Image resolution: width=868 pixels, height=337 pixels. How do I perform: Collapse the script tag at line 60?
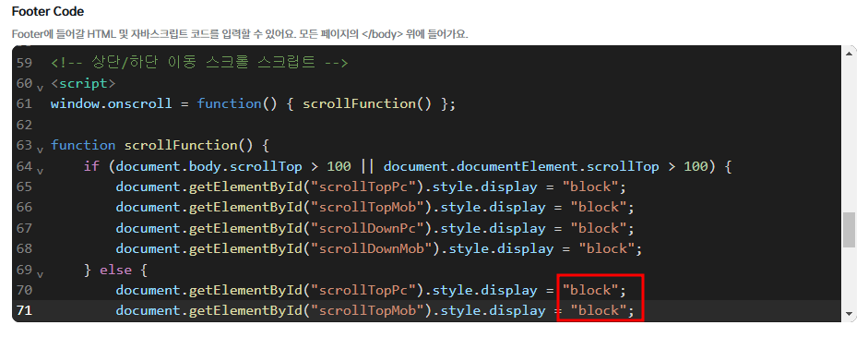40,88
